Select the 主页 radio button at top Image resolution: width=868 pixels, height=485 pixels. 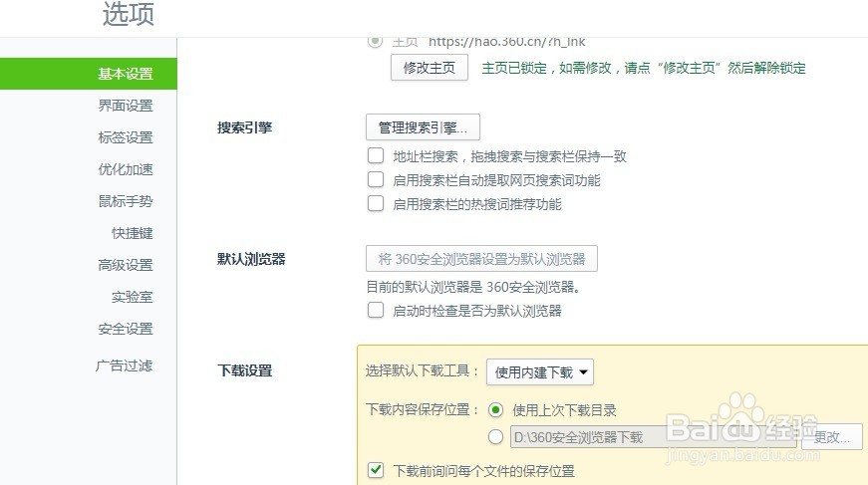(375, 41)
